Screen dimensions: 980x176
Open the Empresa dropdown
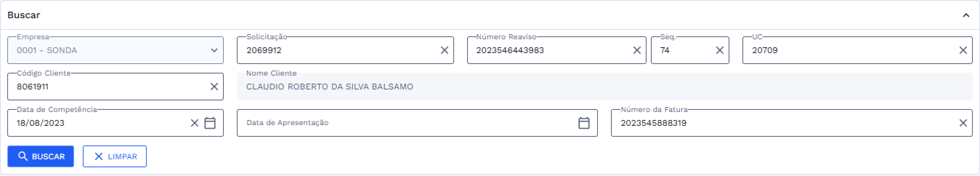[x=214, y=50]
